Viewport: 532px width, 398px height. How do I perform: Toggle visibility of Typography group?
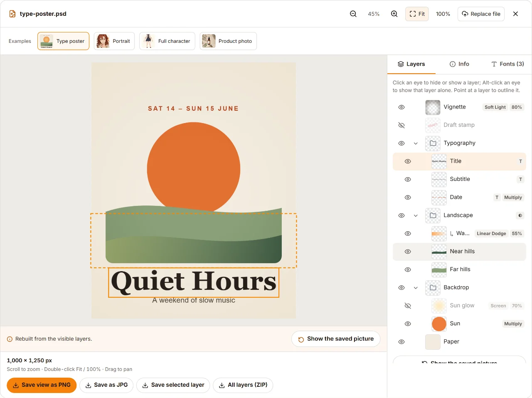coord(401,143)
